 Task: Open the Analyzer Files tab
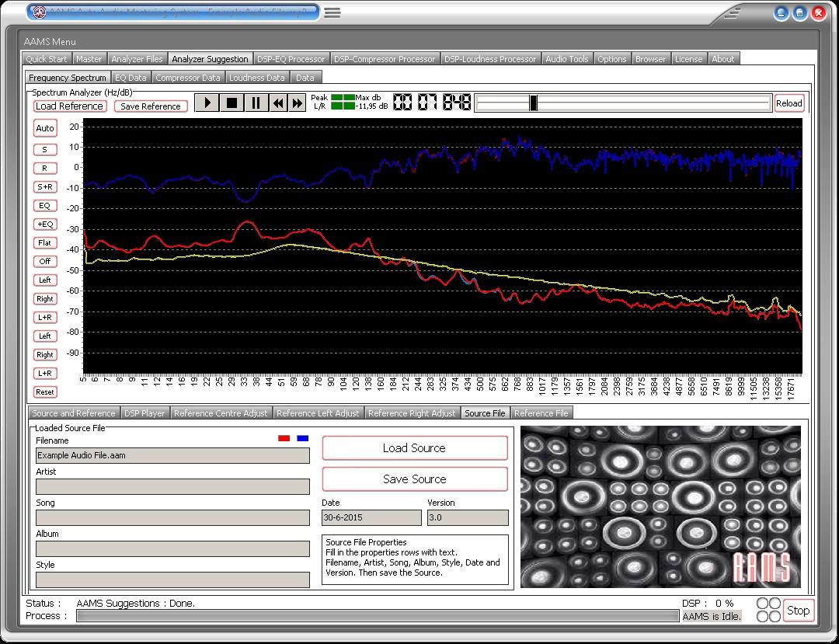[x=137, y=59]
